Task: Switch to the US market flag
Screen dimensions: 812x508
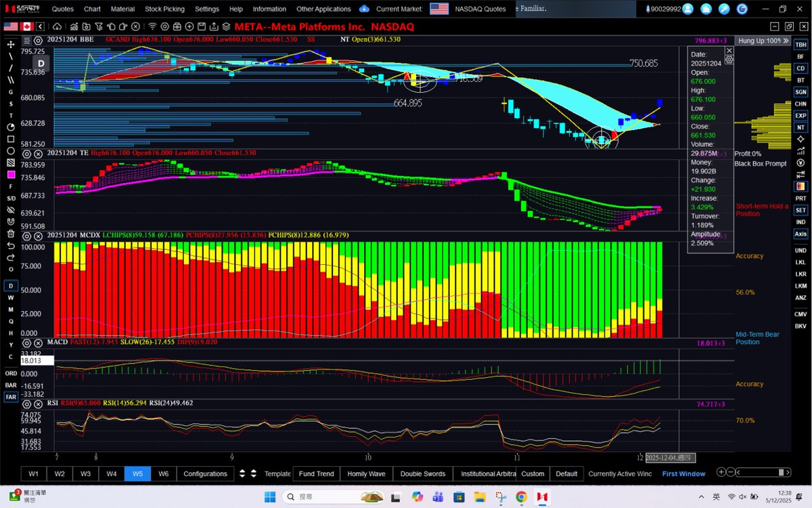Action: tap(11, 26)
